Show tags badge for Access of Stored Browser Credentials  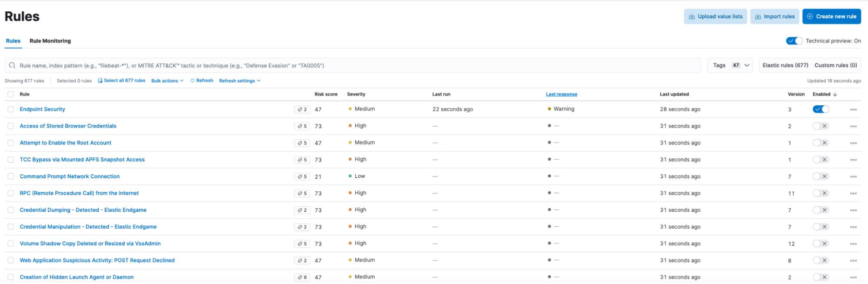tap(302, 126)
